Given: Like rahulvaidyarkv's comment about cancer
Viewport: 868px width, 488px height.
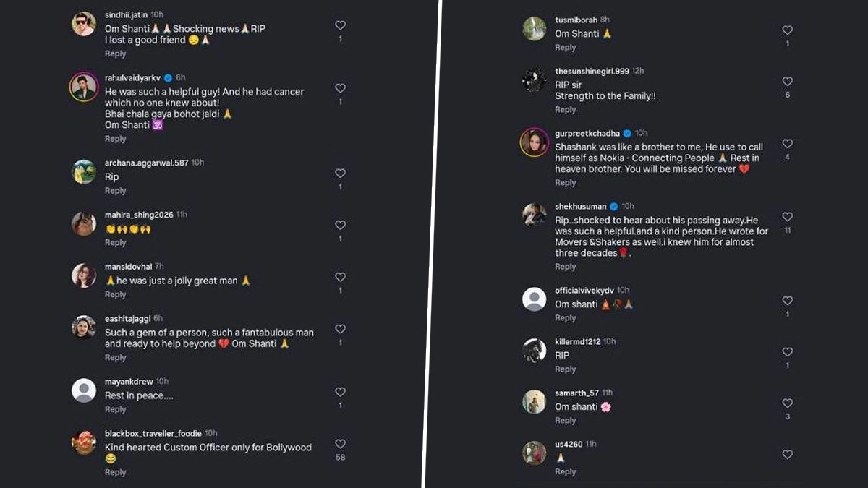Looking at the screenshot, I should pyautogui.click(x=340, y=88).
